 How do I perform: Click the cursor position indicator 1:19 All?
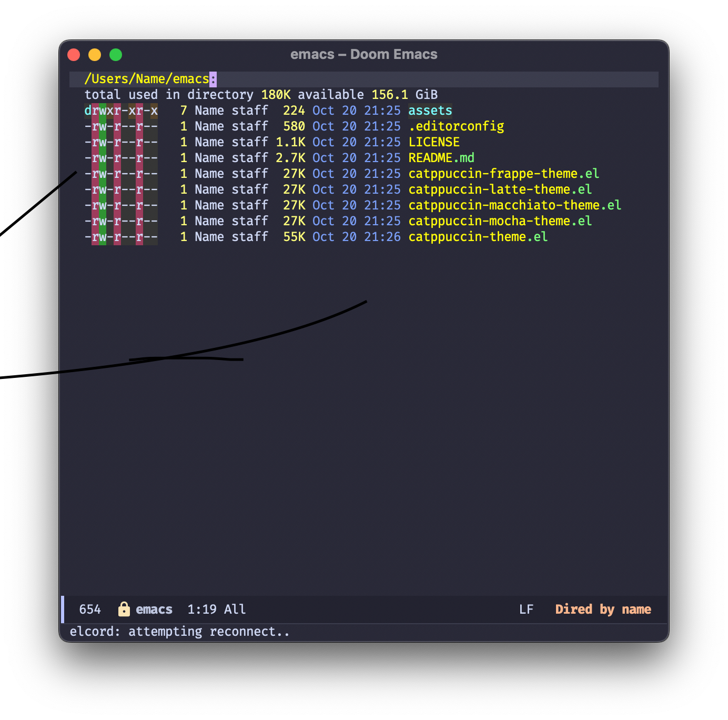click(216, 609)
